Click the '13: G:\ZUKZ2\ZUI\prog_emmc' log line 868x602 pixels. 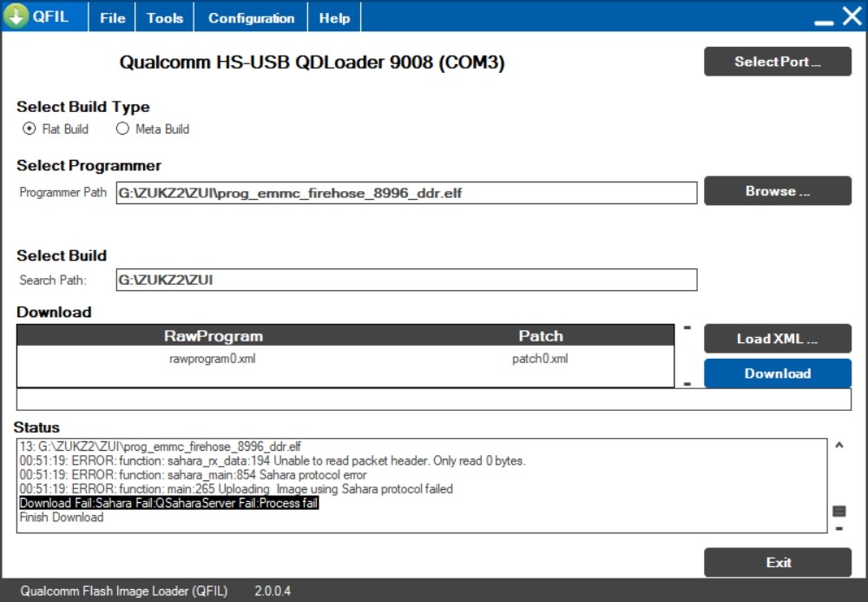[160, 447]
